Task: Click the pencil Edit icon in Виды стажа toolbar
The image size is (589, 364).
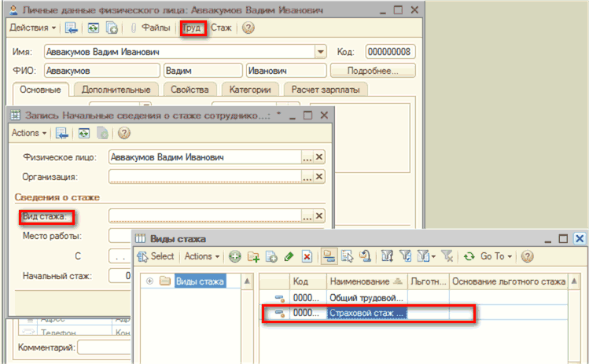Action: coord(289,256)
